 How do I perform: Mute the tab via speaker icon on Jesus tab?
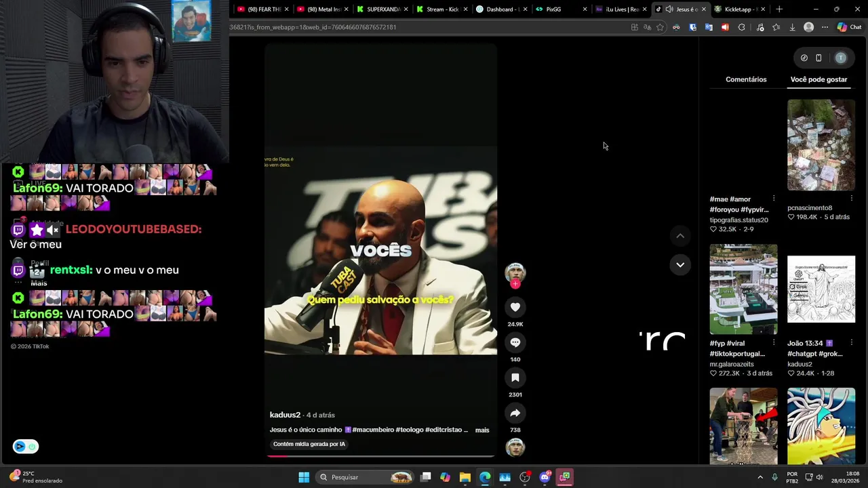point(669,9)
